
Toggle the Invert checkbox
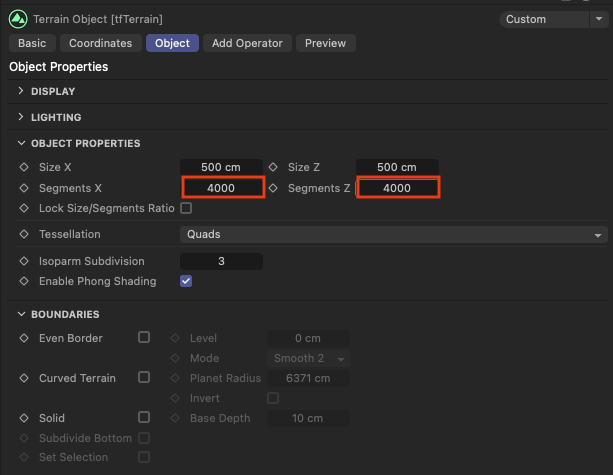[273, 398]
